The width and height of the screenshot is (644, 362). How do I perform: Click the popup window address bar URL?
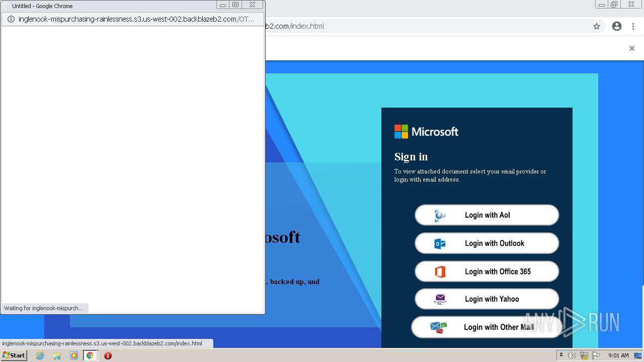tap(136, 19)
